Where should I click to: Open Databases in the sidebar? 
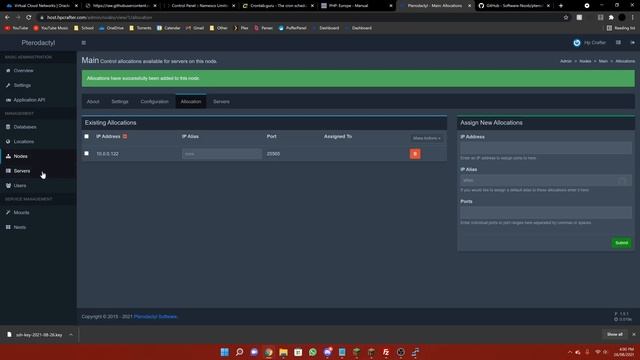click(x=25, y=127)
